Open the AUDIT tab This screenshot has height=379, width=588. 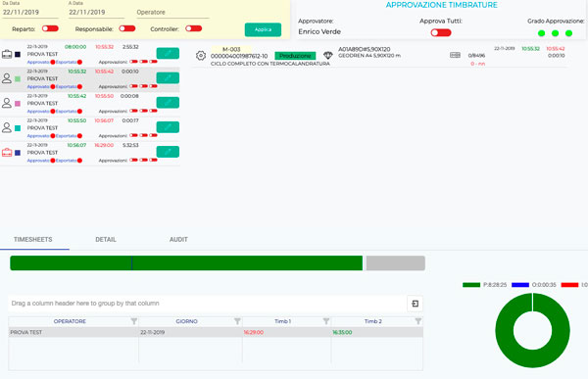coord(178,240)
